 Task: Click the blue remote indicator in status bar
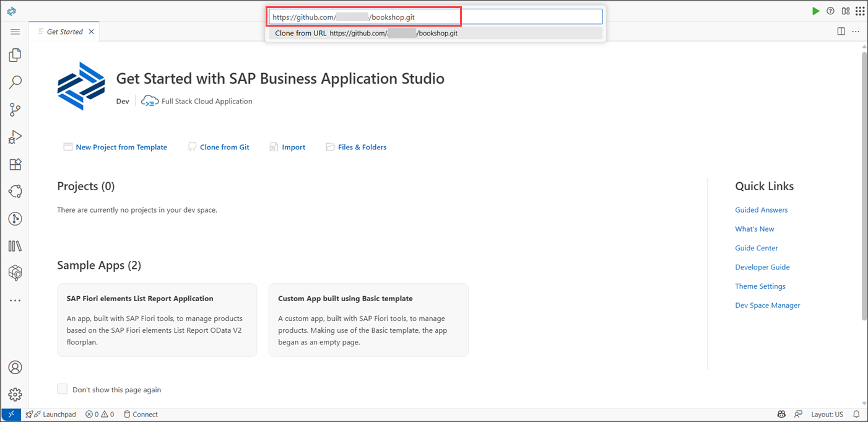tap(11, 415)
